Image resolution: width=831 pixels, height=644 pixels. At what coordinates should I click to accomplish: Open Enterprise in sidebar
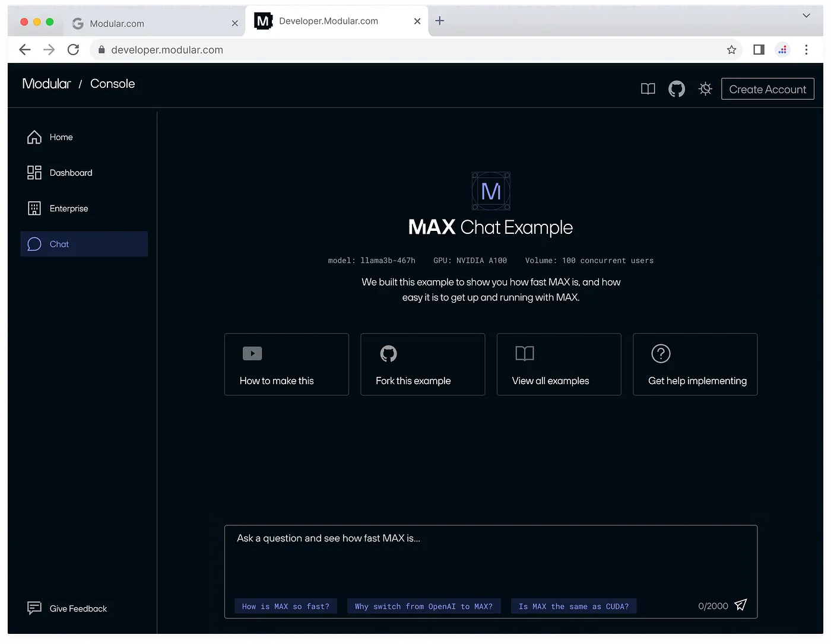(84, 208)
